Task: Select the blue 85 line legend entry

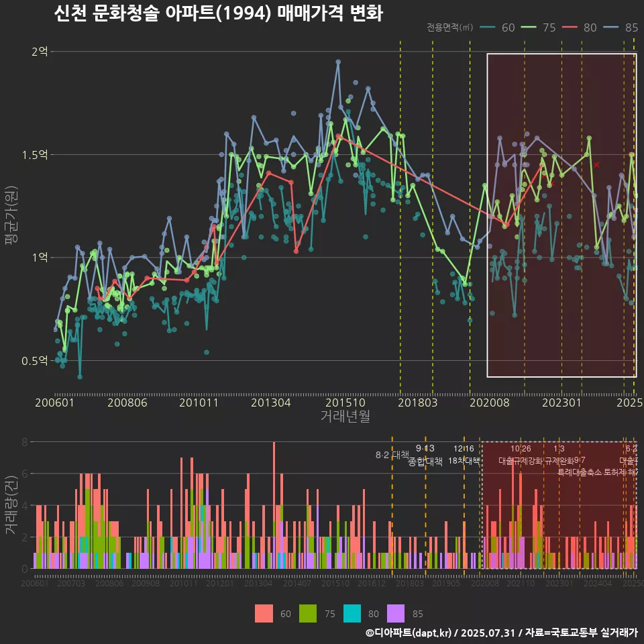Action: click(621, 28)
